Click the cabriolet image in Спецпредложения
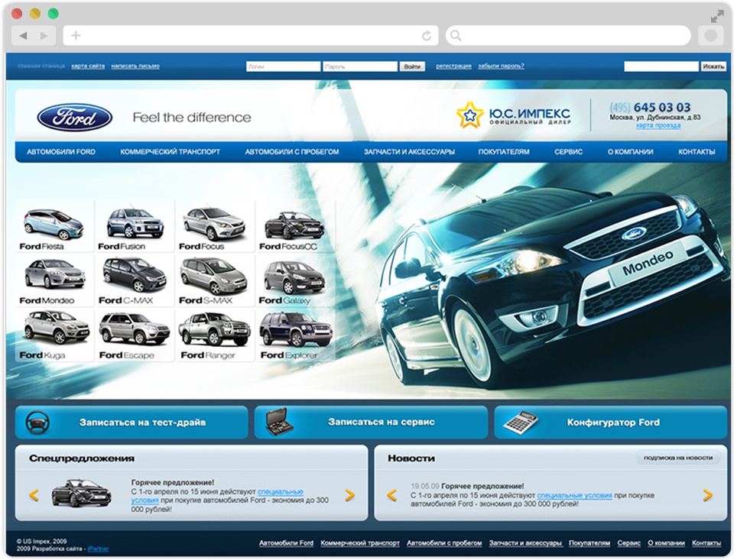The width and height of the screenshot is (734, 560). coord(82,493)
